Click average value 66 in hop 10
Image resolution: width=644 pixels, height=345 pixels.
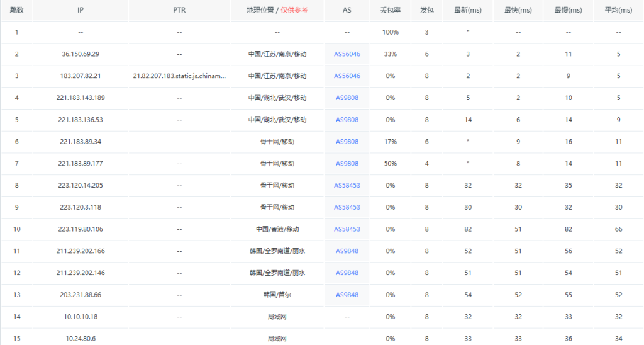coord(618,229)
